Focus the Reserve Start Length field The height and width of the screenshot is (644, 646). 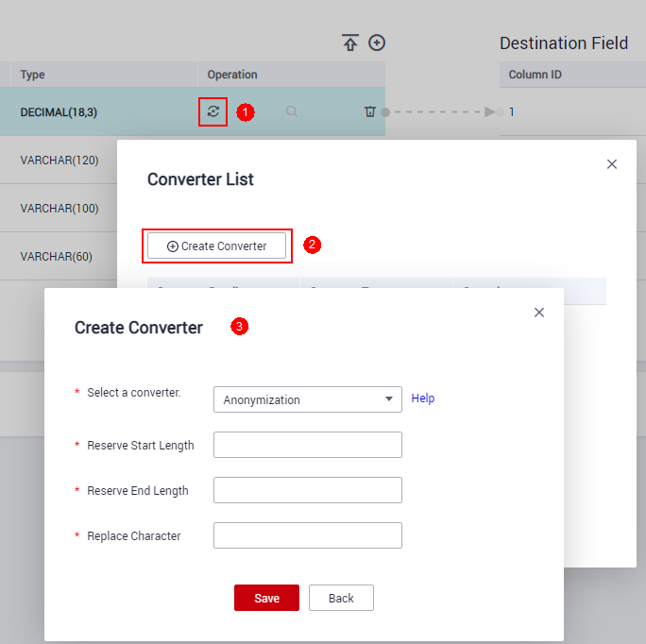(307, 445)
